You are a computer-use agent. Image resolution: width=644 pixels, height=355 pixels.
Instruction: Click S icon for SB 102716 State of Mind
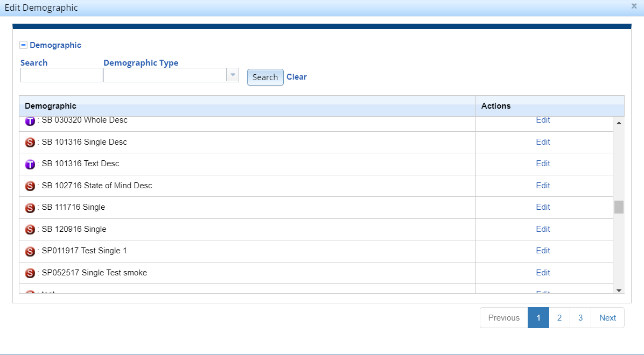point(30,186)
